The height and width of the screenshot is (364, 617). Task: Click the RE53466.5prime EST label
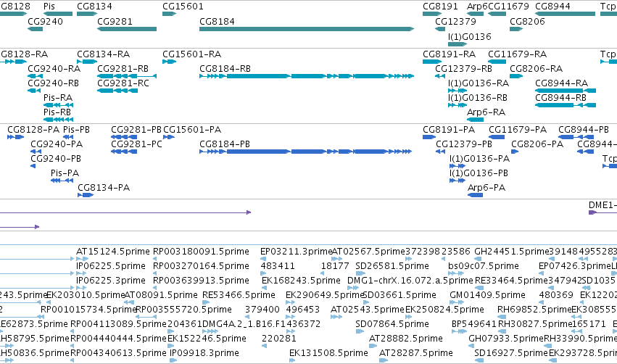[239, 295]
